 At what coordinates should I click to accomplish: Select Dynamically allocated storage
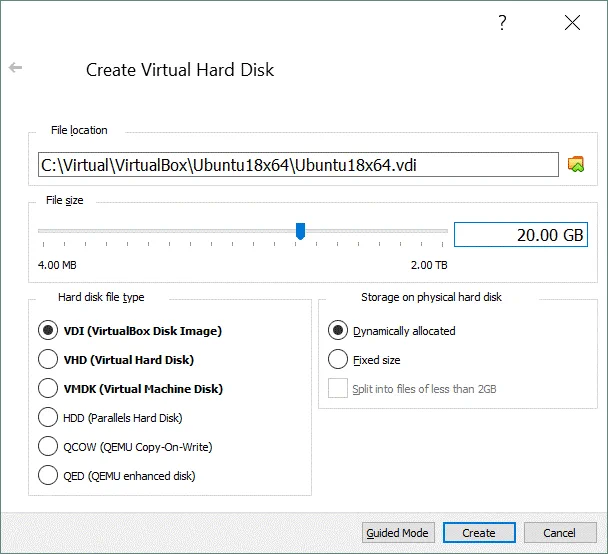(x=338, y=330)
